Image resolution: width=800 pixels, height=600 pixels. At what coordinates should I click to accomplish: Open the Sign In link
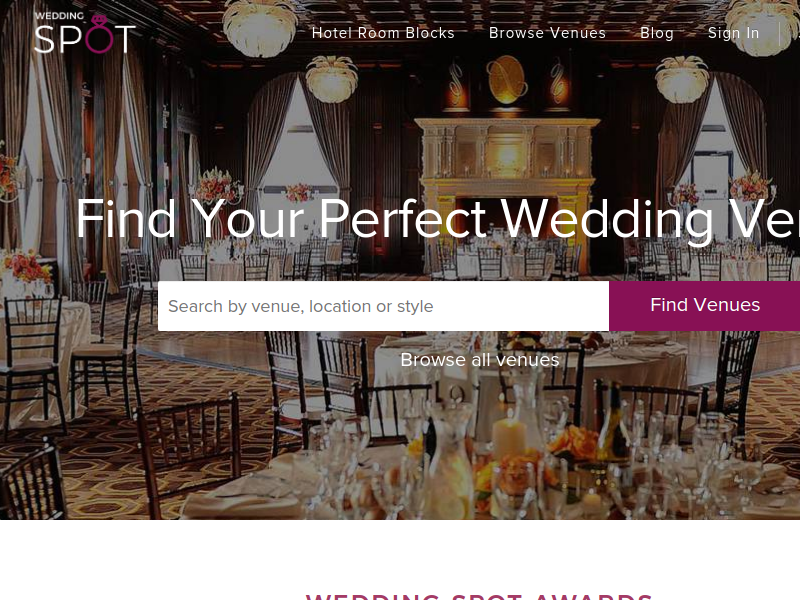point(733,33)
